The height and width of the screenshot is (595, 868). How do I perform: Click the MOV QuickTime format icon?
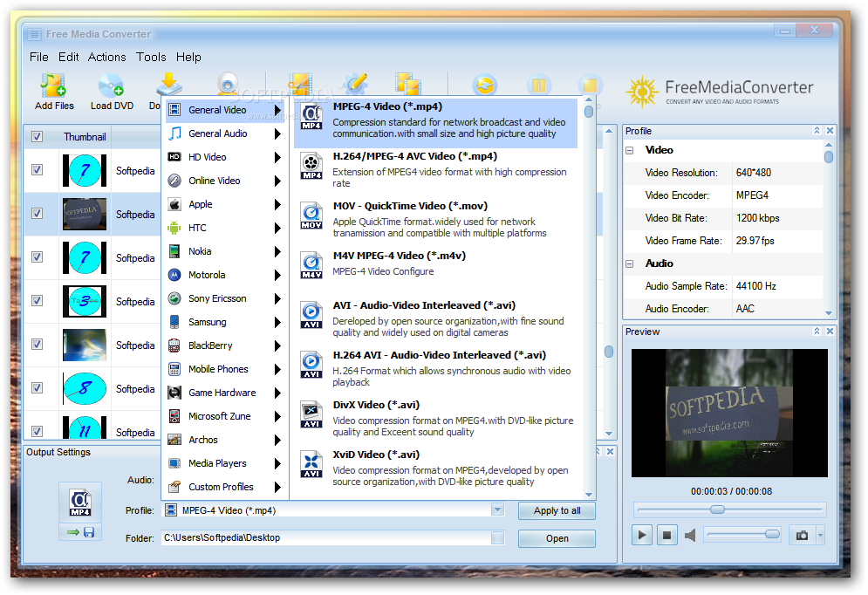311,215
